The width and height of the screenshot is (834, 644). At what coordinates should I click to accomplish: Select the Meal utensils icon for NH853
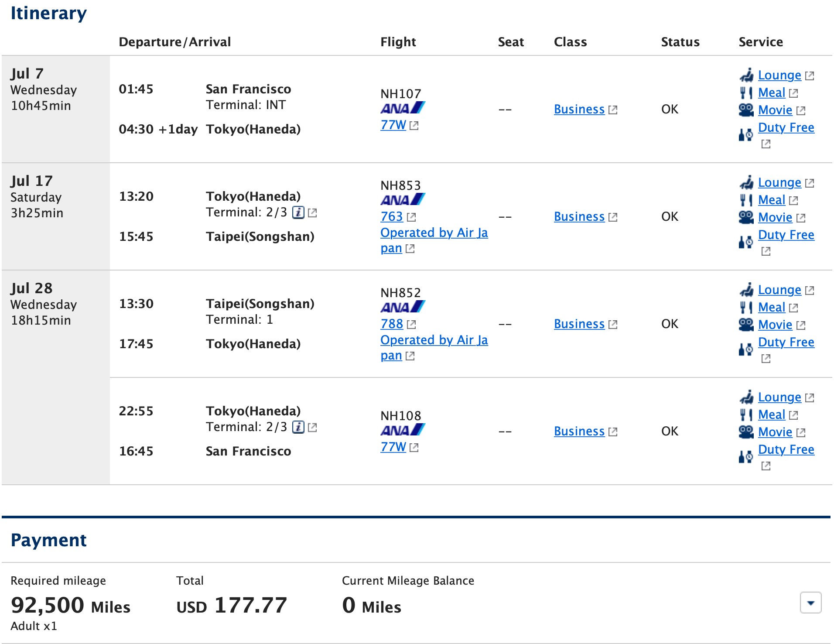746,200
